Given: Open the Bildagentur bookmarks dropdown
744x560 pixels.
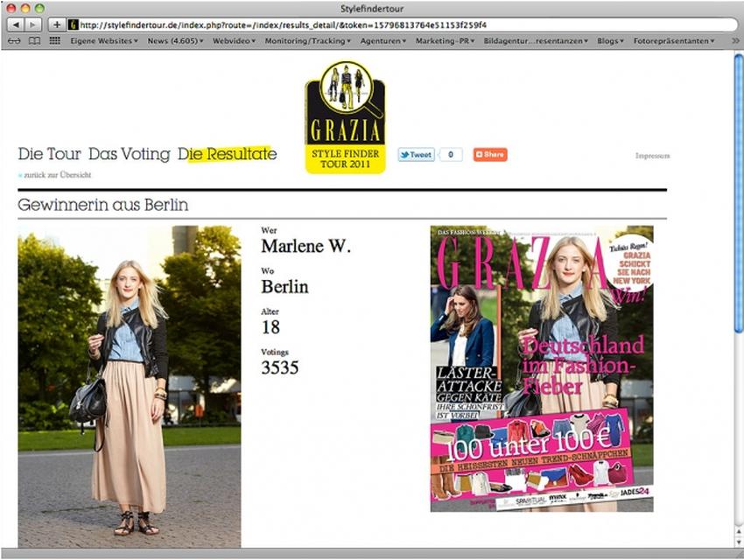Looking at the screenshot, I should click(x=536, y=41).
